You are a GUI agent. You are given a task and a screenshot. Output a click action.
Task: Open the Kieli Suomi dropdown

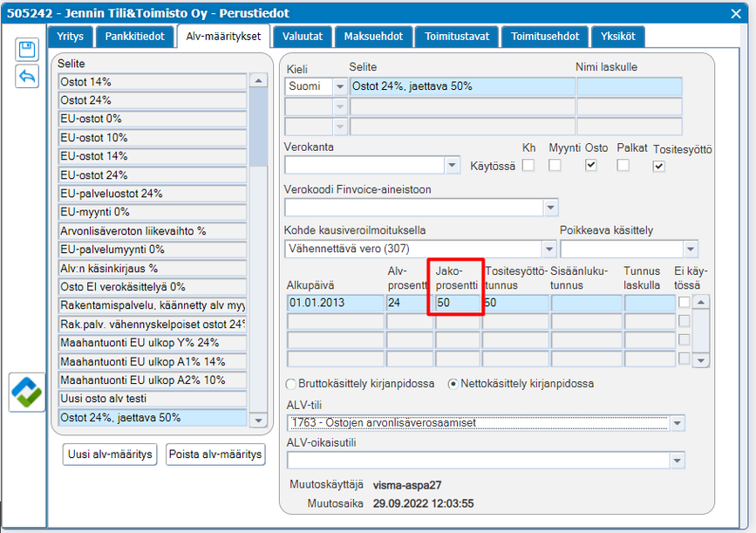[x=339, y=86]
